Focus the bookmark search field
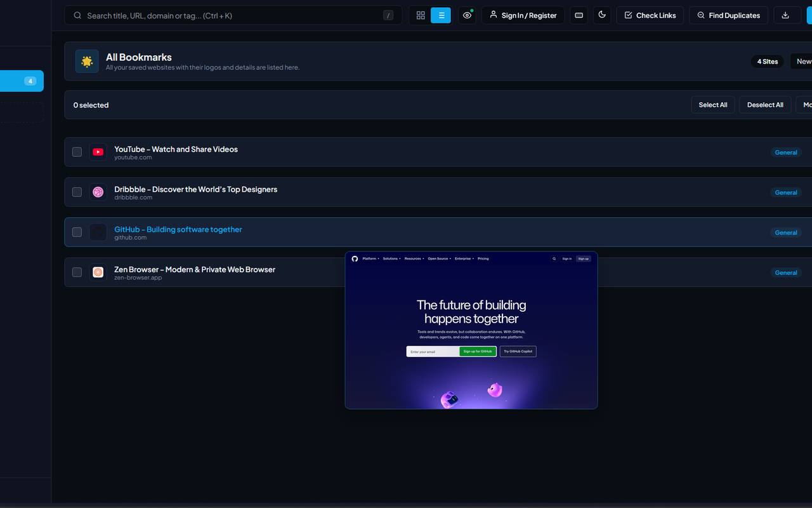This screenshot has width=812, height=508. (233, 15)
